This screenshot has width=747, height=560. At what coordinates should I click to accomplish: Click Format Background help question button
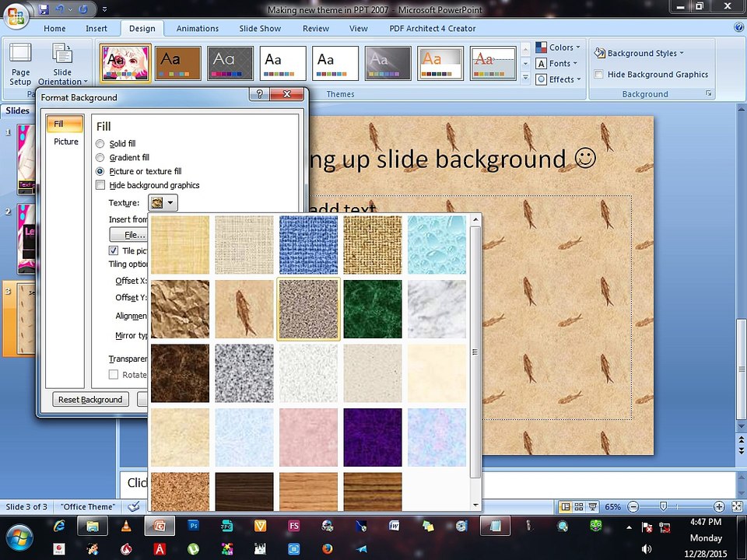click(259, 94)
